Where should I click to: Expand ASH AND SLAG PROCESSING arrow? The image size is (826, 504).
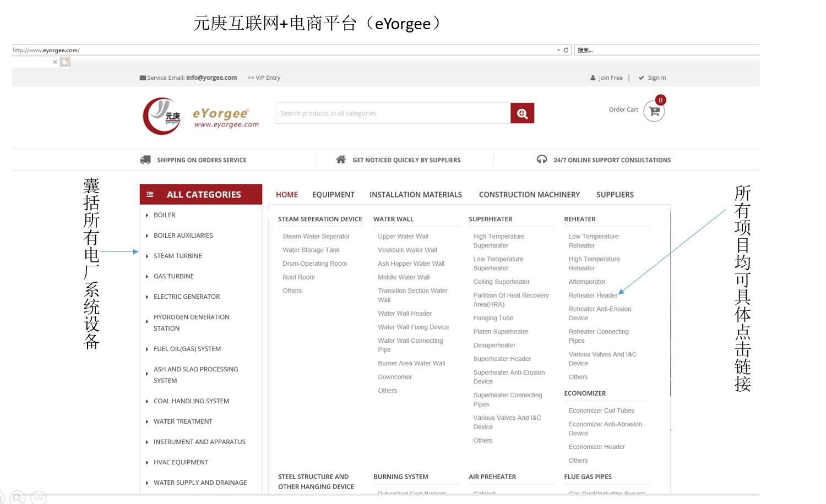(147, 374)
